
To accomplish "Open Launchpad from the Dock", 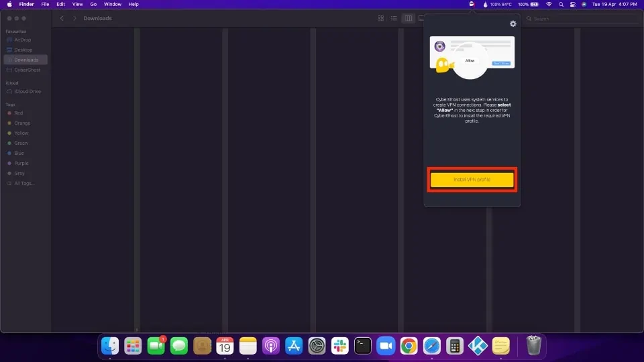I will pos(133,346).
